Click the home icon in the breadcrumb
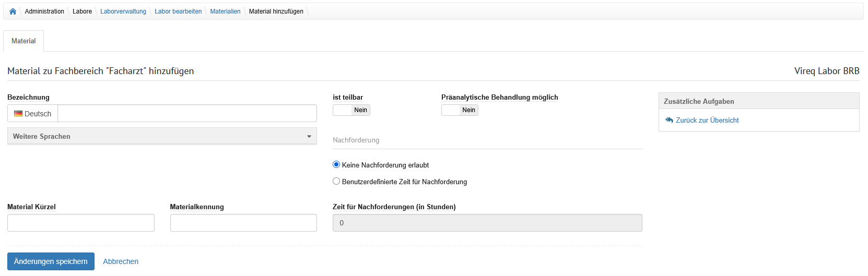868x276 pixels. click(13, 11)
